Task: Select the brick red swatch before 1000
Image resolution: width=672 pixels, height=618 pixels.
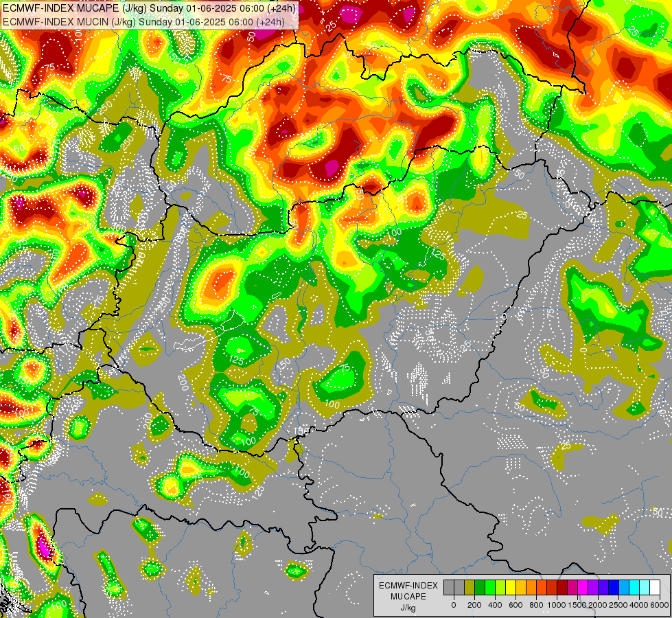Action: click(552, 587)
